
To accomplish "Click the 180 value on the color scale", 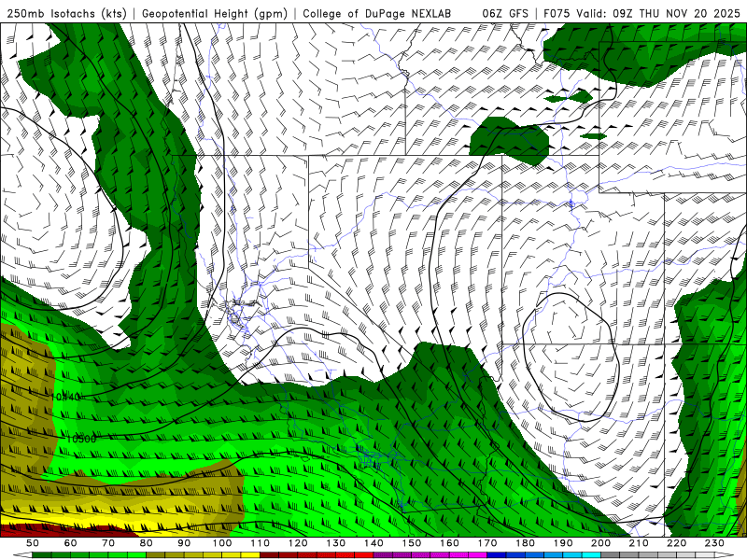I will click(525, 543).
